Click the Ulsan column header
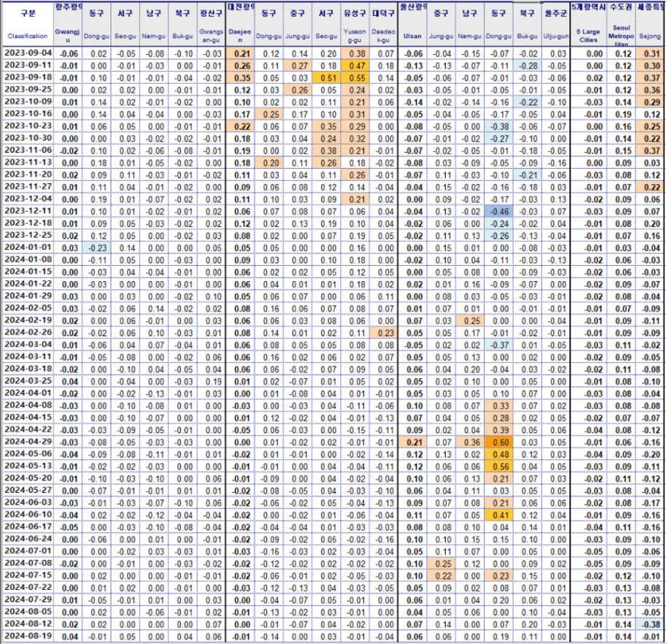 (412, 24)
